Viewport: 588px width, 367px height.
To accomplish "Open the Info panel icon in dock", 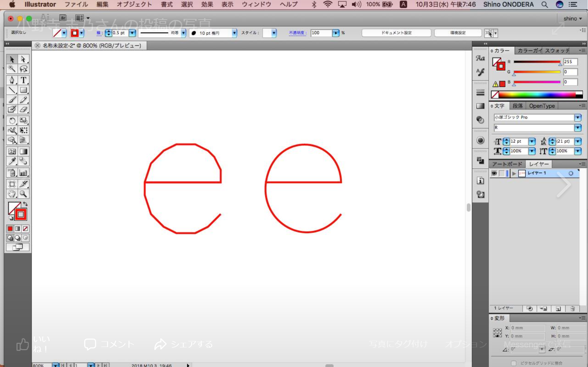I will pos(480,181).
